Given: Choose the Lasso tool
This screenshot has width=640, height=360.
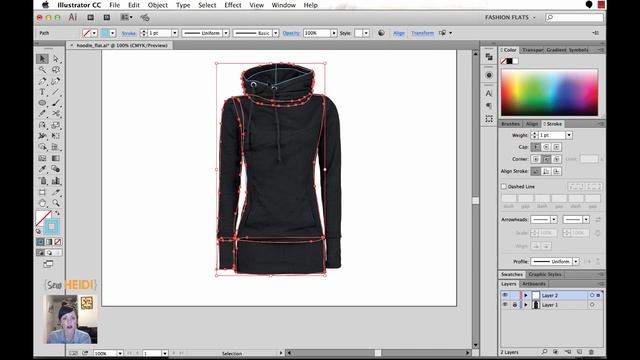Looking at the screenshot, I should click(x=56, y=70).
